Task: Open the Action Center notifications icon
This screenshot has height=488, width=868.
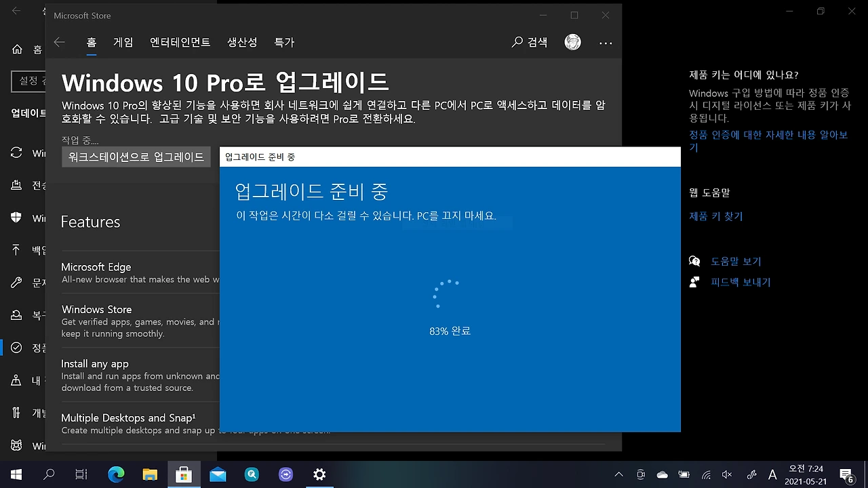Action: [846, 474]
